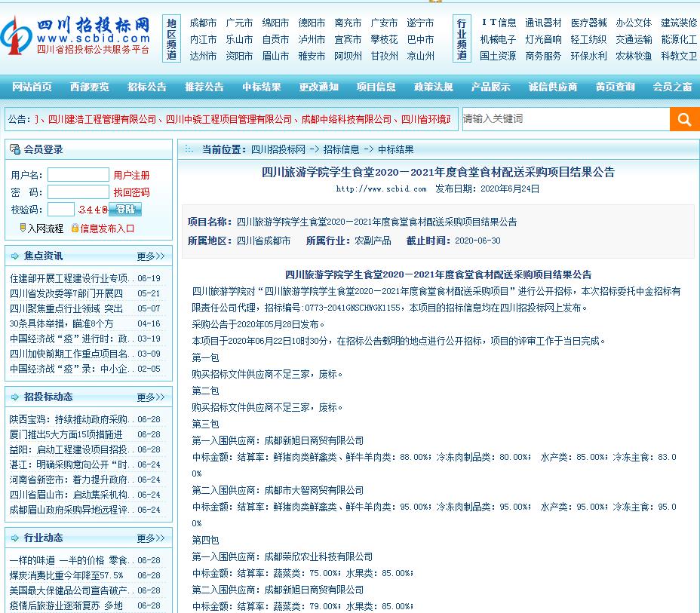Image resolution: width=700 pixels, height=613 pixels.
Task: Click supplier name 成都荣欣农业科技有限公司
Action: click(x=318, y=556)
